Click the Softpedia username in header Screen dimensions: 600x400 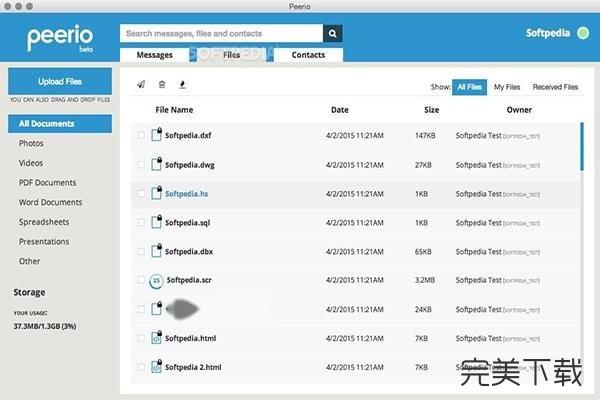(x=548, y=33)
